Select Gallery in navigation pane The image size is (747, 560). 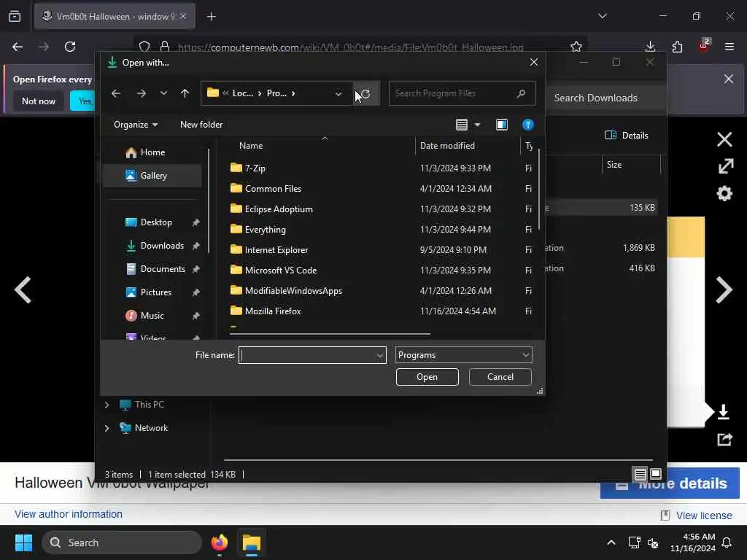click(152, 176)
